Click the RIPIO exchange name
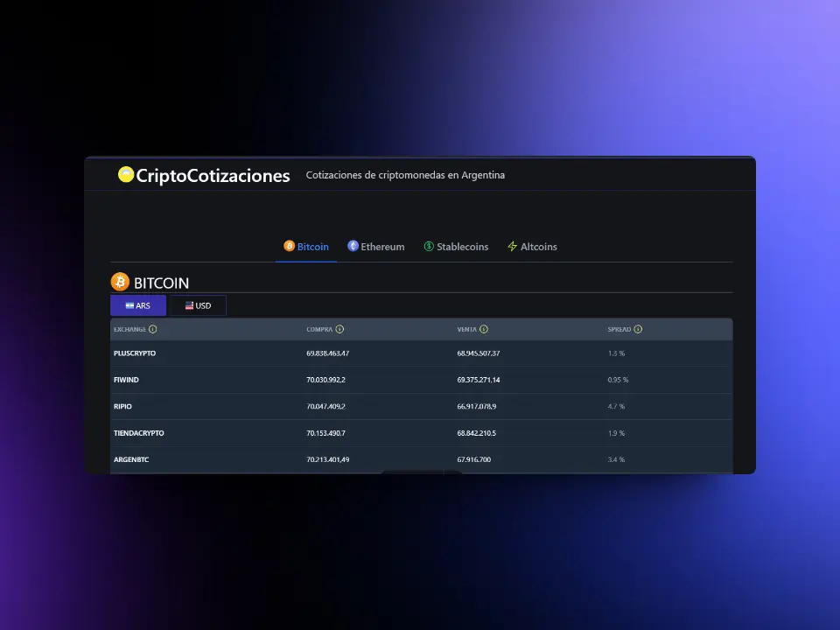This screenshot has height=630, width=840. [122, 406]
